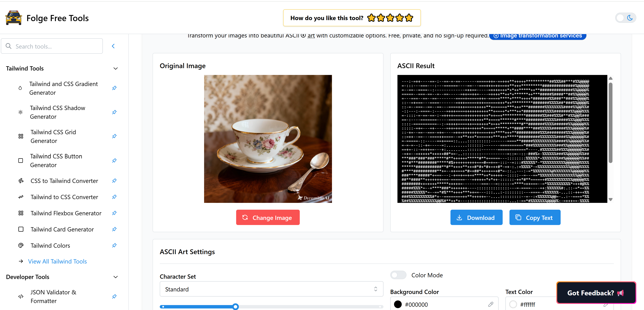Pin the JSON Validator & Formatter tool
The image size is (644, 310).
[x=114, y=296]
